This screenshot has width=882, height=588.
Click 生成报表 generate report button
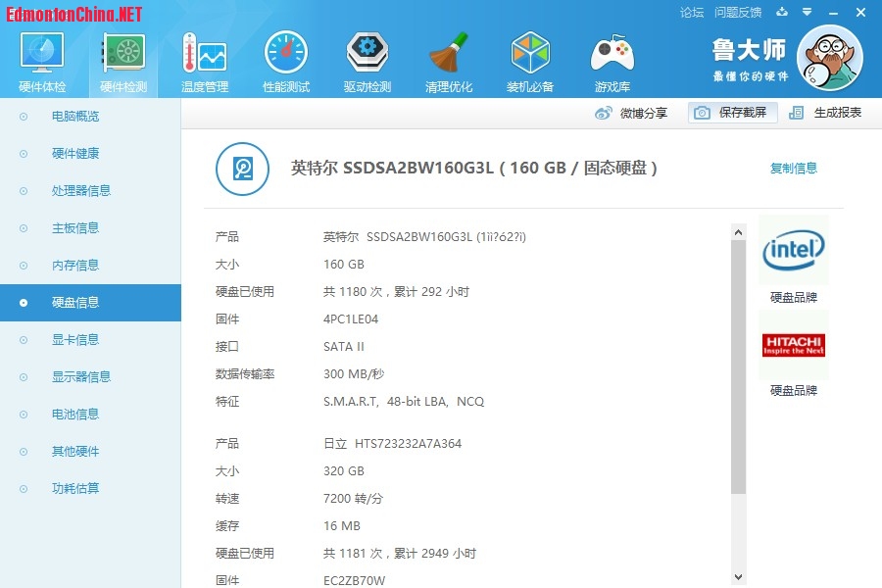point(826,113)
